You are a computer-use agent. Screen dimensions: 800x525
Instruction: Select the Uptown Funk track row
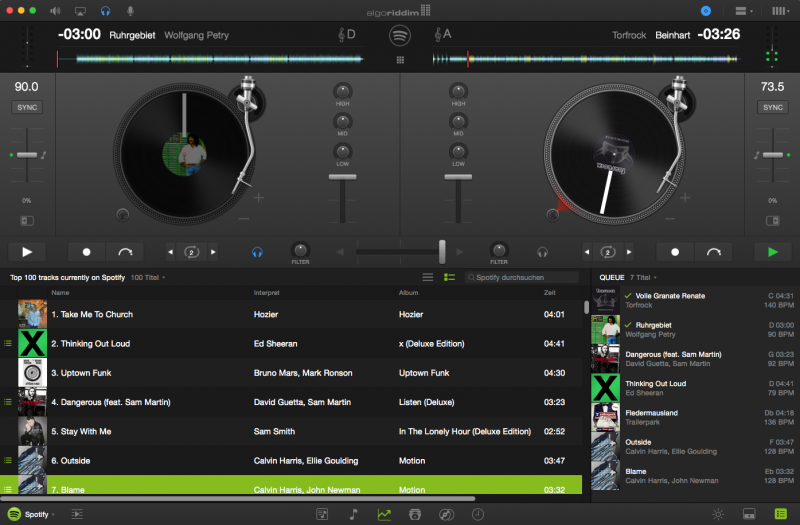[x=291, y=373]
